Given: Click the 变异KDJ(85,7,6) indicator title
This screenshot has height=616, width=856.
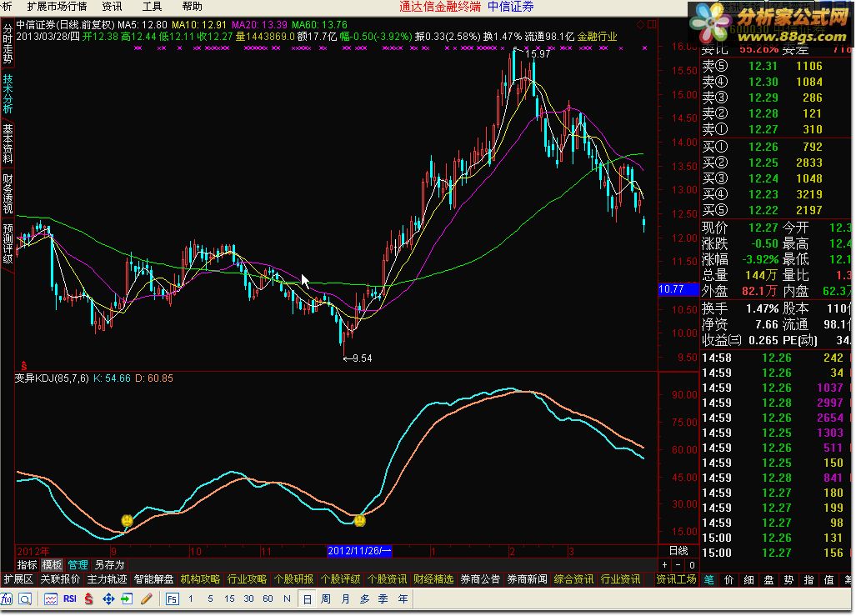Looking at the screenshot, I should [x=52, y=378].
